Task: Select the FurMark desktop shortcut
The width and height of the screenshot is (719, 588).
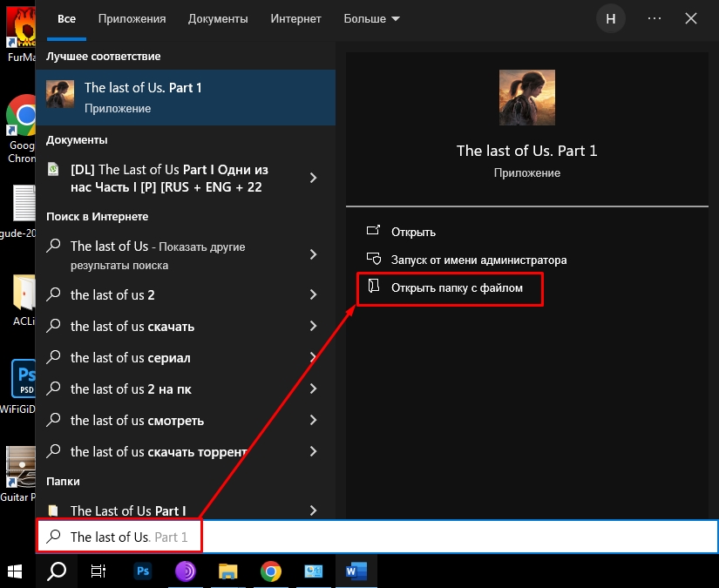Action: pyautogui.click(x=21, y=34)
